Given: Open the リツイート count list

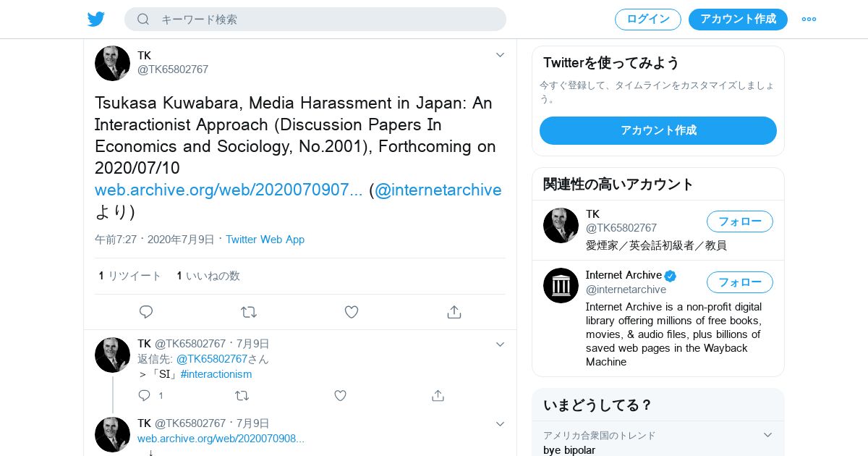Looking at the screenshot, I should [130, 276].
